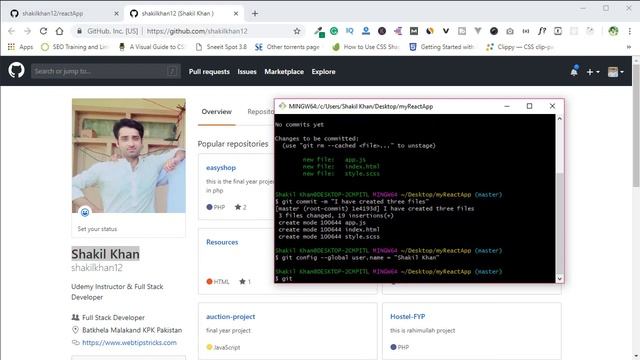Image resolution: width=640 pixels, height=360 pixels.
Task: Open the Resources repository link
Action: point(222,242)
